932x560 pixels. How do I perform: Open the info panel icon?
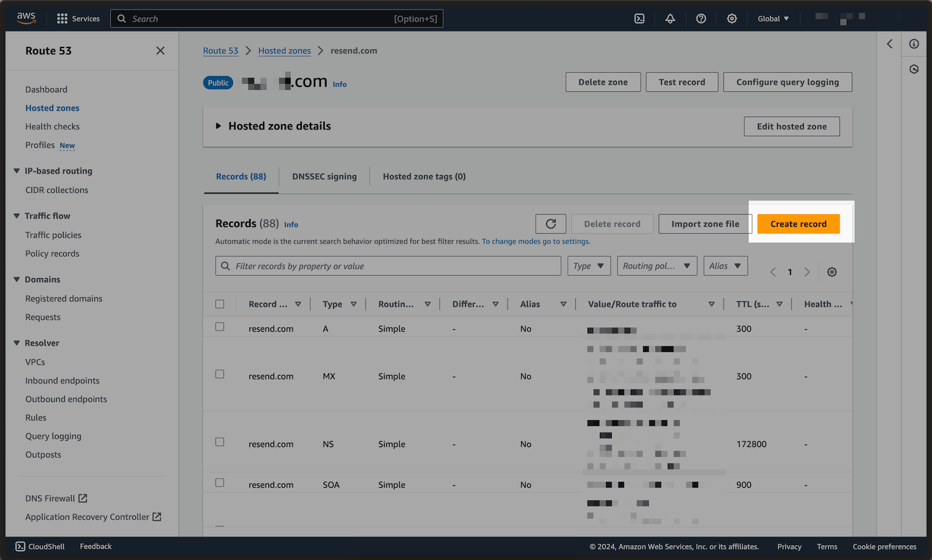click(x=914, y=44)
